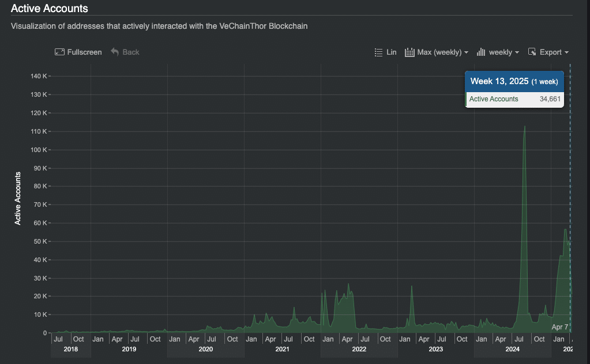This screenshot has height=364, width=590.
Task: Click the Active Accounts tooltip label
Action: click(x=494, y=99)
